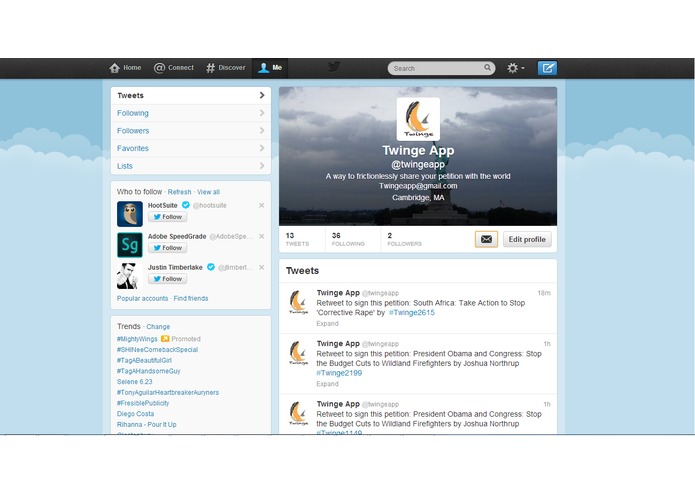
Task: Click the Twitter bird logo in navbar
Action: click(x=334, y=67)
